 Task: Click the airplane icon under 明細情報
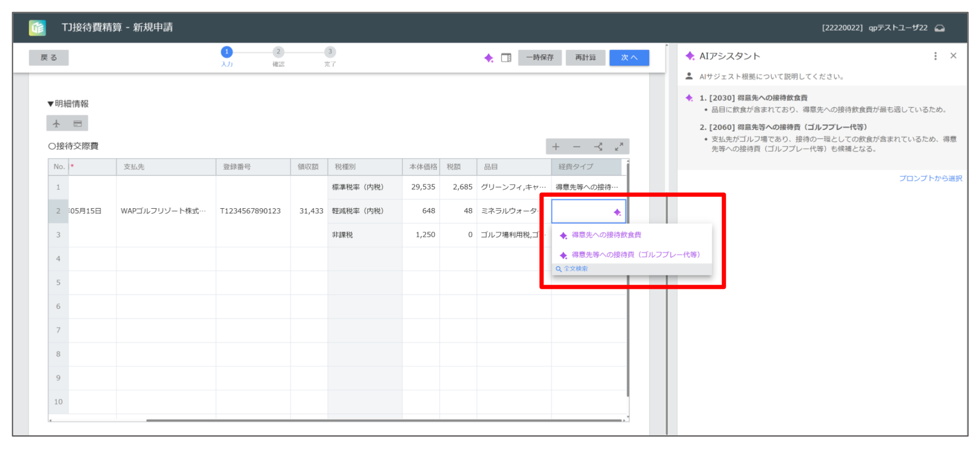[57, 123]
